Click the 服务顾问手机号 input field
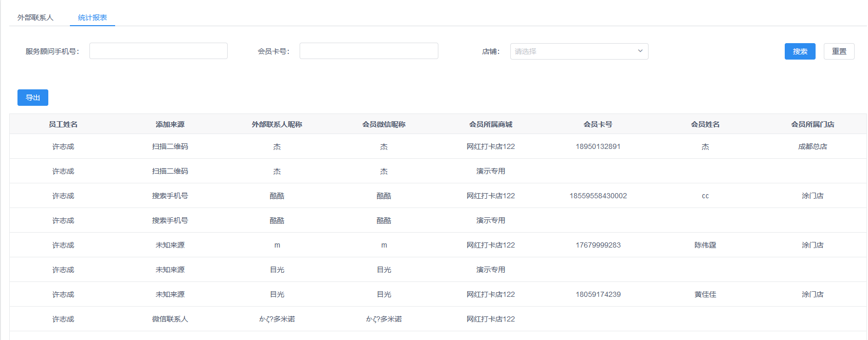This screenshot has height=340, width=868. (x=158, y=51)
